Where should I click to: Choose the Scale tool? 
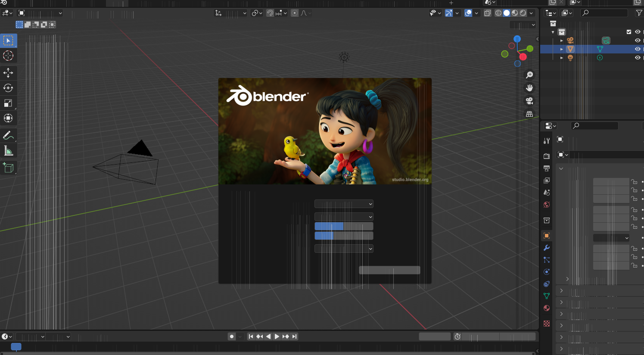tap(8, 103)
